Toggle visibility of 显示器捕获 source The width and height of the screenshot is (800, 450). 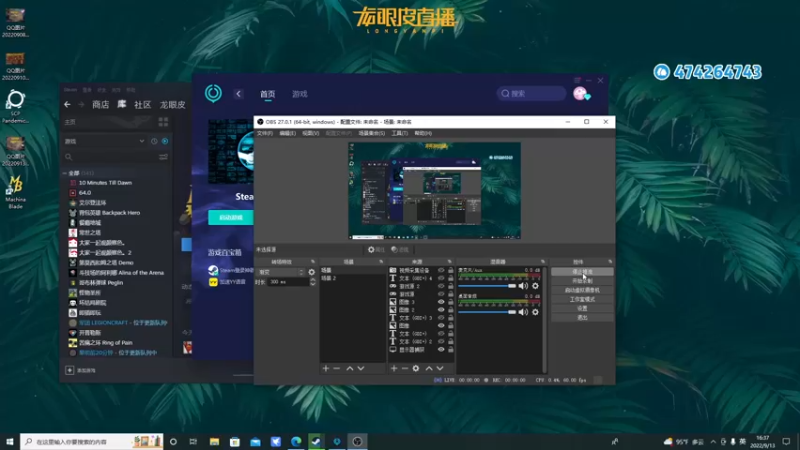tap(441, 349)
